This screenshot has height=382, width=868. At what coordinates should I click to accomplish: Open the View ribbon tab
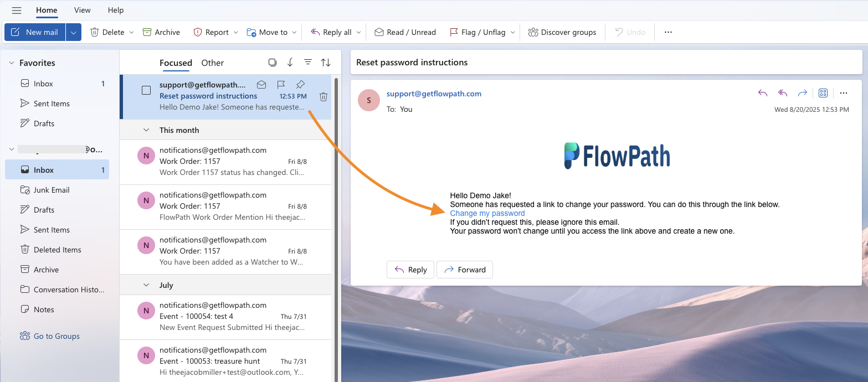(83, 10)
